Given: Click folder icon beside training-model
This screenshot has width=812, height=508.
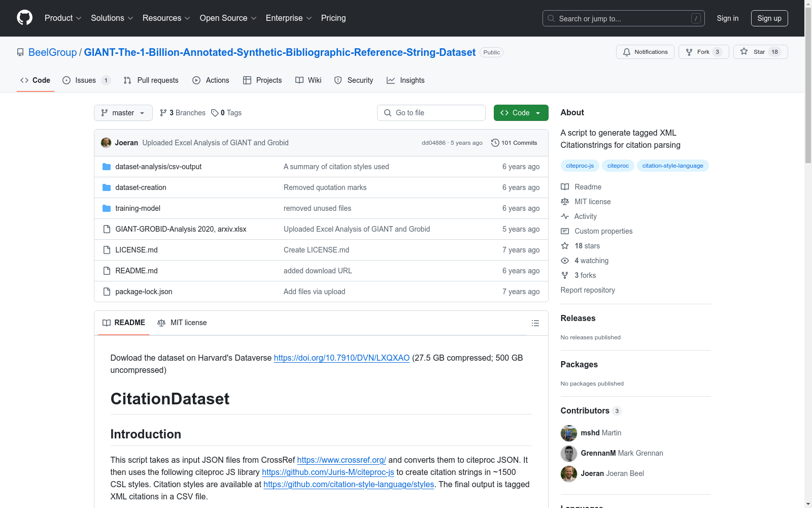Looking at the screenshot, I should (x=107, y=208).
